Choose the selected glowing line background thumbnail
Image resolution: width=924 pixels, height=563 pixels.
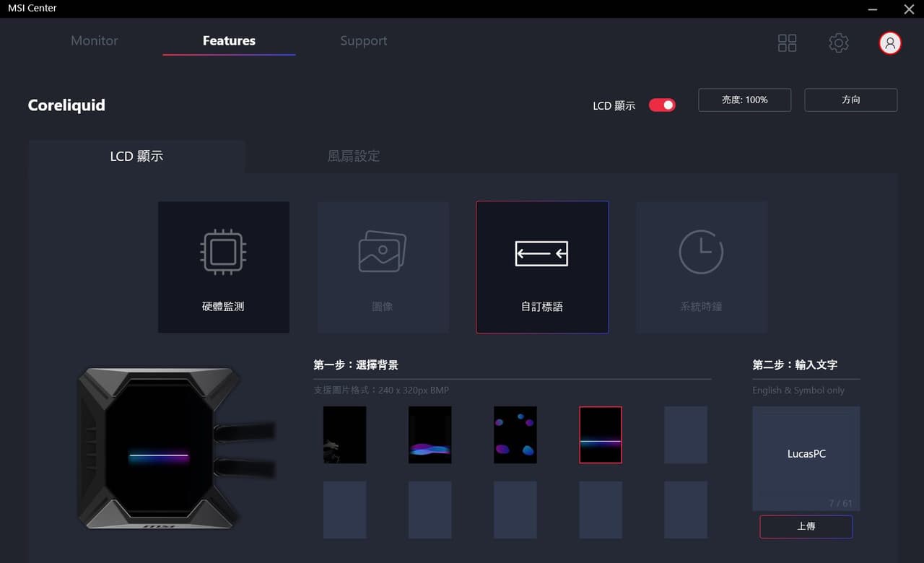(x=600, y=435)
